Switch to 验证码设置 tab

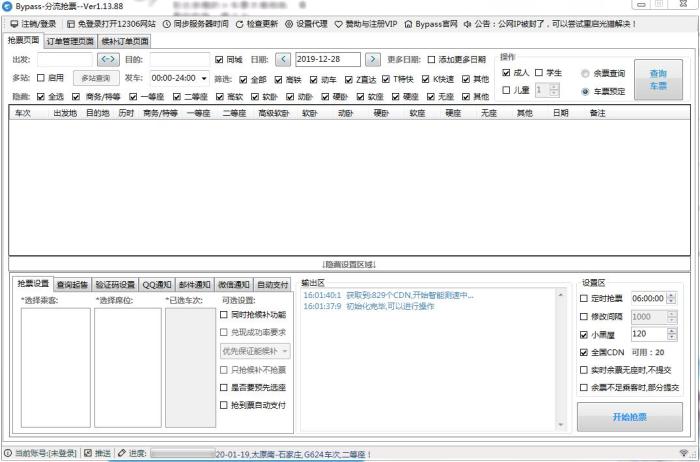point(115,284)
